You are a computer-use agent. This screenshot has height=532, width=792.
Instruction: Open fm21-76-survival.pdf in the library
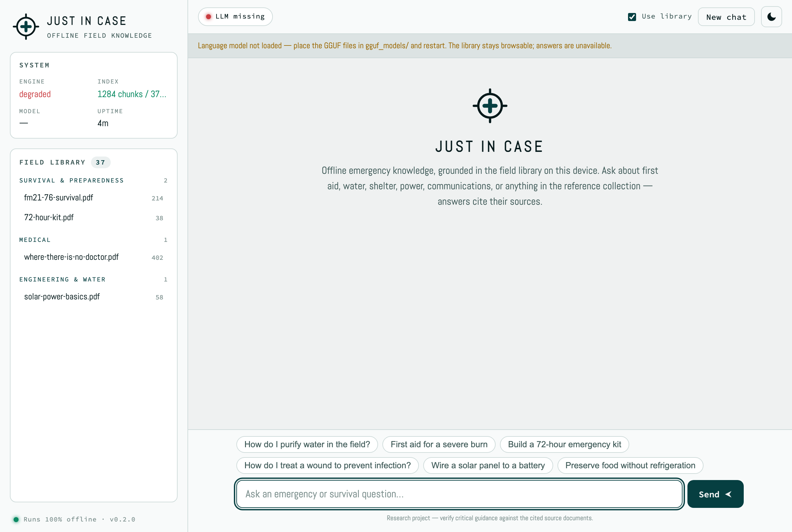[93, 198]
